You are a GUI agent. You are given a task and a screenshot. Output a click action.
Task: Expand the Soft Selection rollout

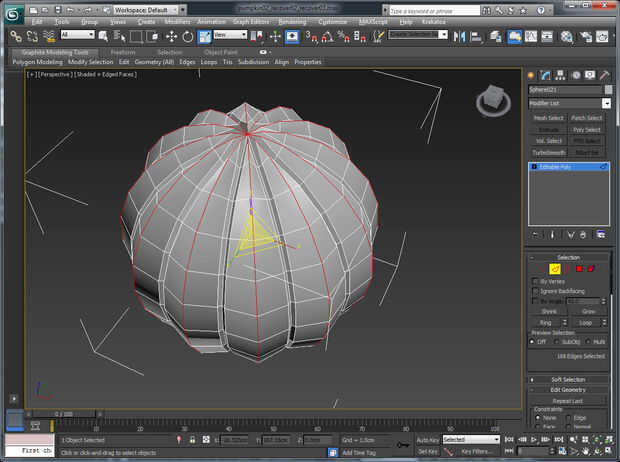coord(568,379)
